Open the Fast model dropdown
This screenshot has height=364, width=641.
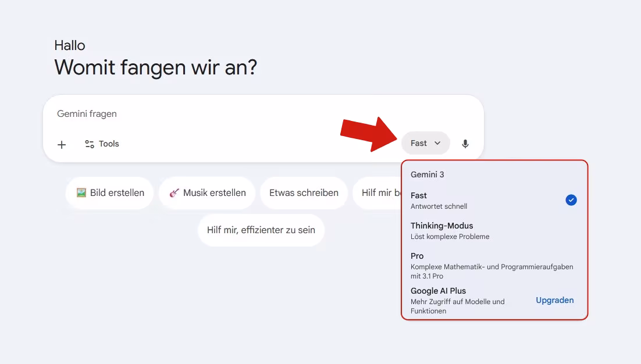click(x=425, y=143)
